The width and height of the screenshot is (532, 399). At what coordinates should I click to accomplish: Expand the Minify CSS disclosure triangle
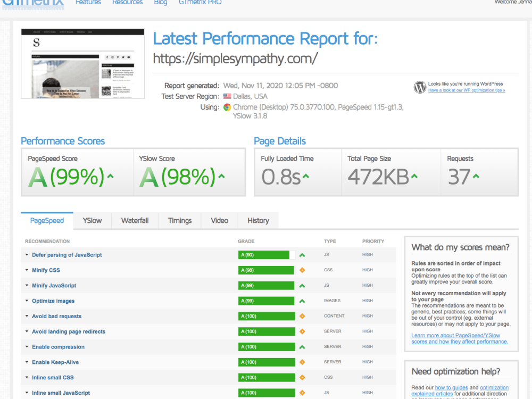(x=27, y=270)
